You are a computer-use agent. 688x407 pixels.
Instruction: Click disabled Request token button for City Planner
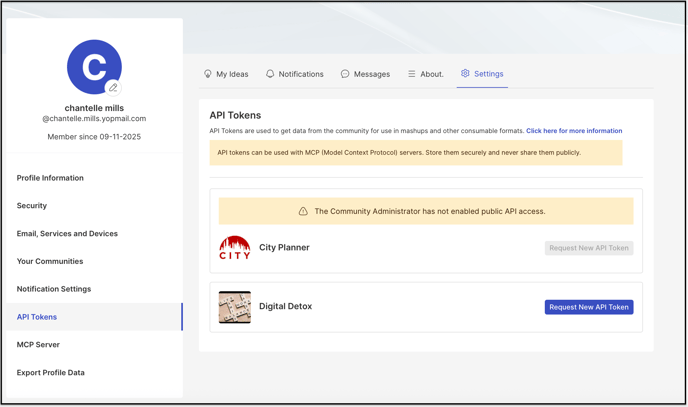[x=589, y=248]
